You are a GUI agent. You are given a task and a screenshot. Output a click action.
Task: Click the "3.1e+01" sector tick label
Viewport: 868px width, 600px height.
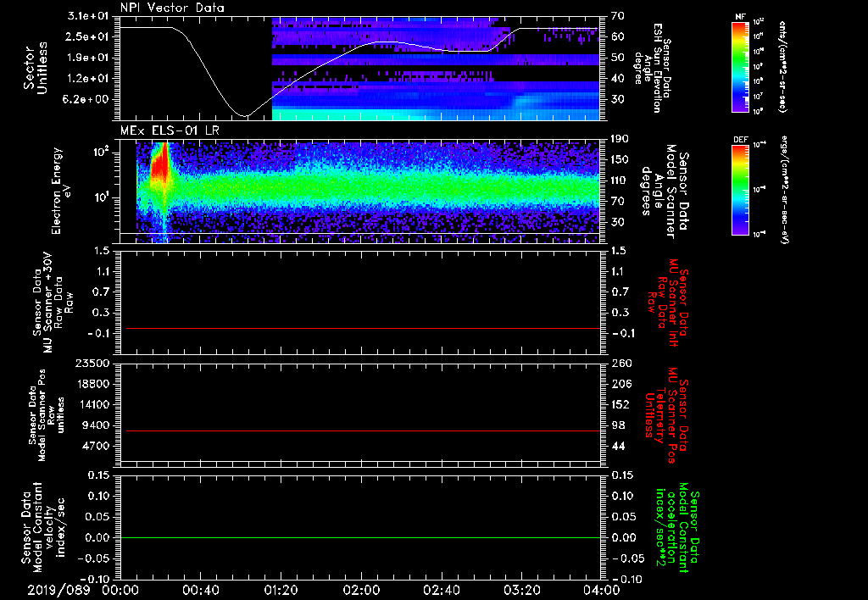(x=88, y=16)
